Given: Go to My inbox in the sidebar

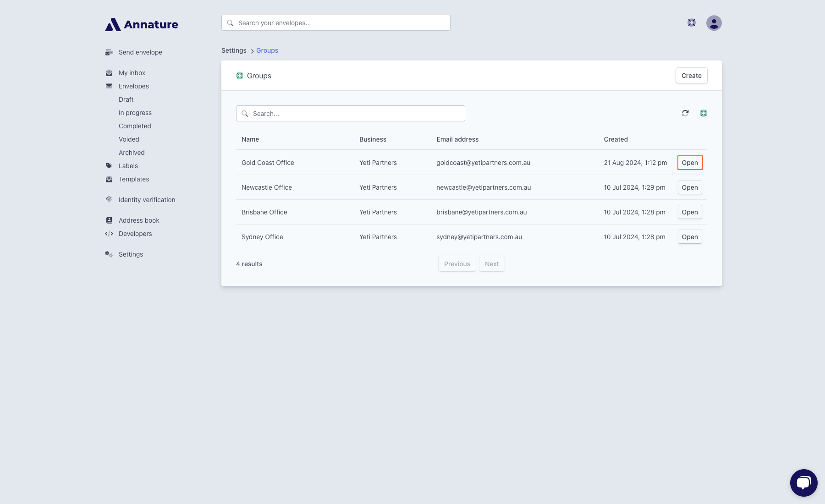Looking at the screenshot, I should click(x=132, y=73).
